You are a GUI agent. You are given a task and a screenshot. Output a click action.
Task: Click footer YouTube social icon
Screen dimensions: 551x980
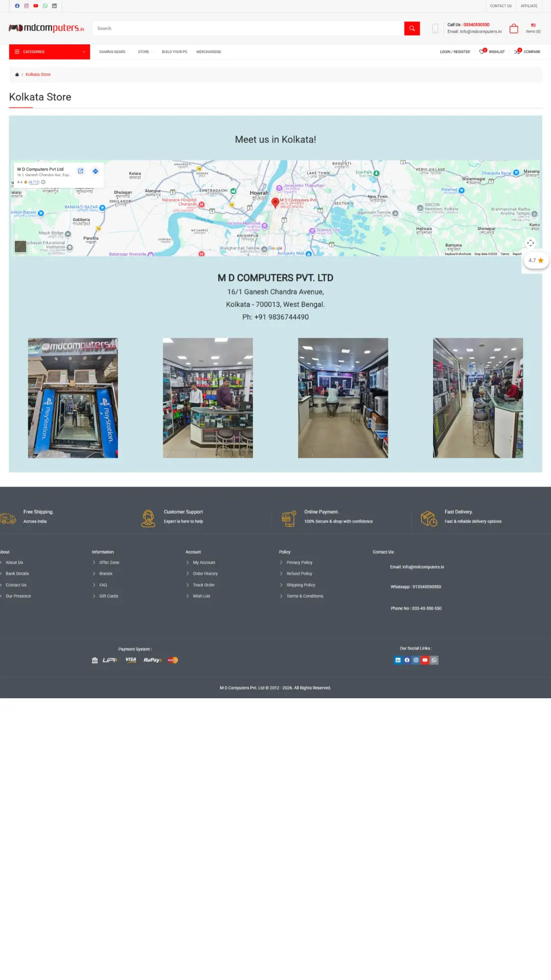coord(425,660)
